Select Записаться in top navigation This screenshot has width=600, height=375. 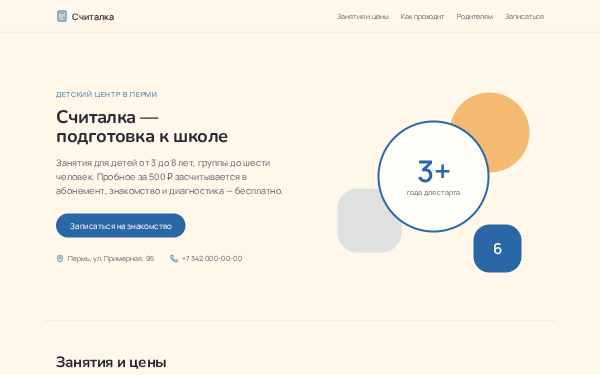coord(524,16)
